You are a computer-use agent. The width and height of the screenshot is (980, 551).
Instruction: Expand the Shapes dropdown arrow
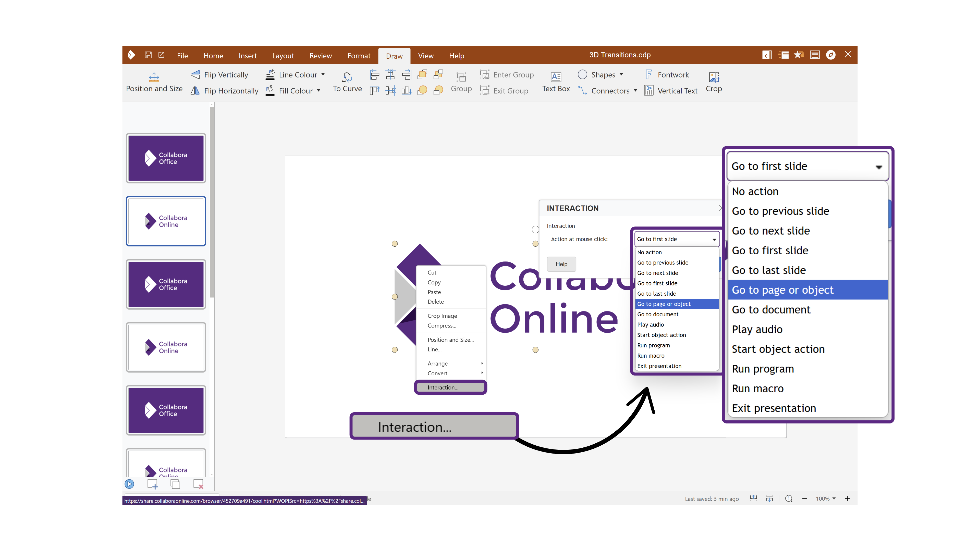pos(621,74)
